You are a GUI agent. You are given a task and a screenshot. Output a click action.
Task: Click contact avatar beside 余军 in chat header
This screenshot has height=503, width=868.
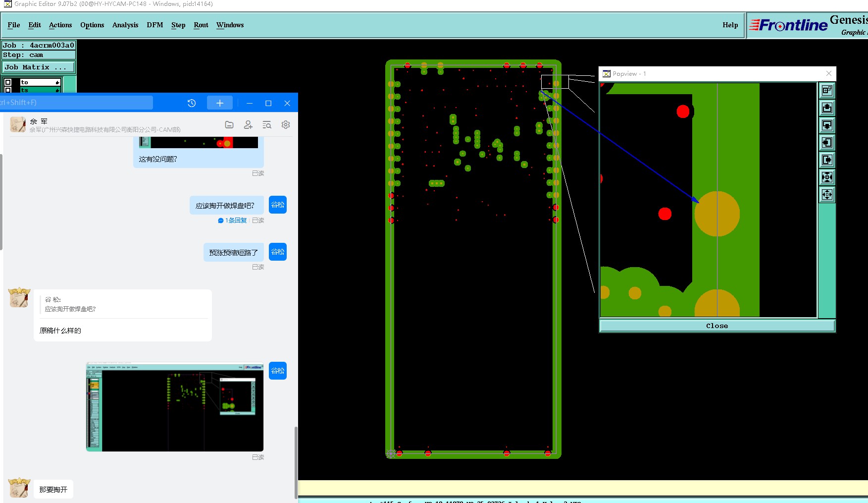tap(18, 124)
